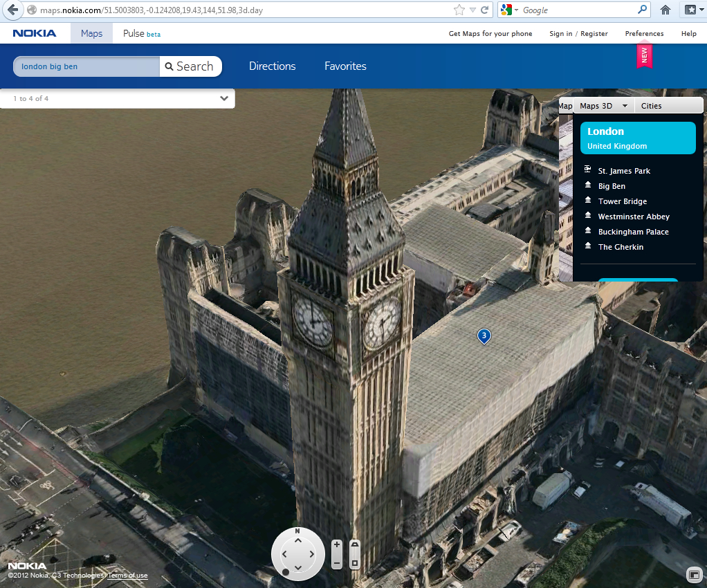707x588 pixels.
Task: Expand the '1 to 4 of 4' results list
Action: click(224, 98)
